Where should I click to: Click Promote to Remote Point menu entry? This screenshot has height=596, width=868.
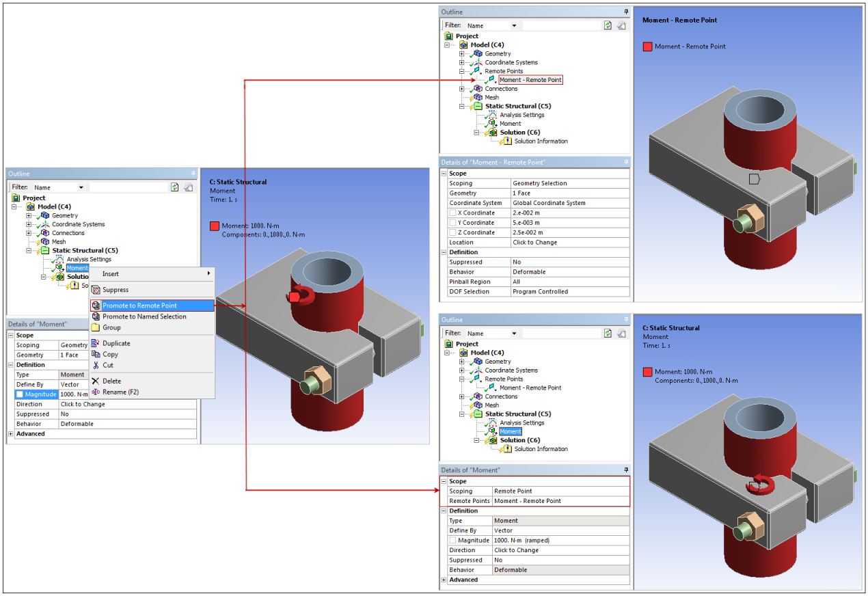pyautogui.click(x=152, y=306)
